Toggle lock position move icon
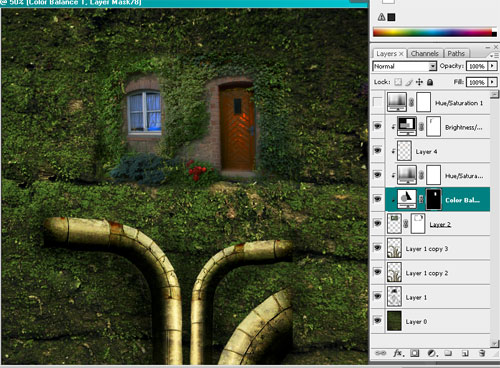 click(x=419, y=82)
